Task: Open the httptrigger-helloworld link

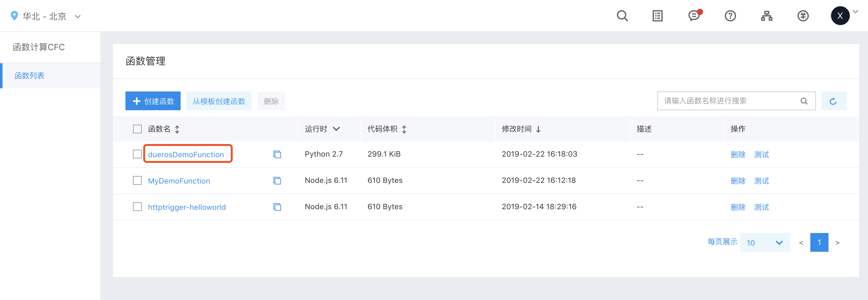Action: click(187, 207)
